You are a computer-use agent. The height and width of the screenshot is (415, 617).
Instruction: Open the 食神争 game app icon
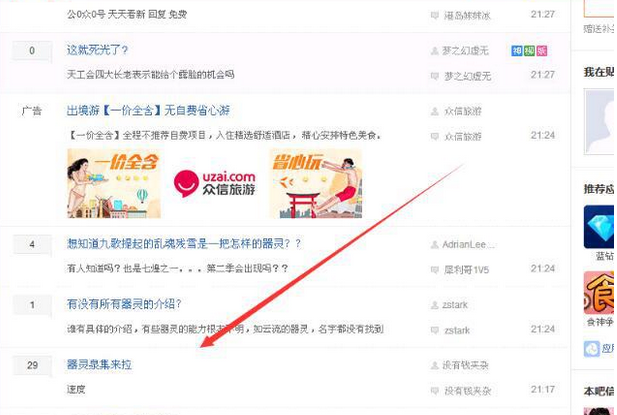point(599,293)
